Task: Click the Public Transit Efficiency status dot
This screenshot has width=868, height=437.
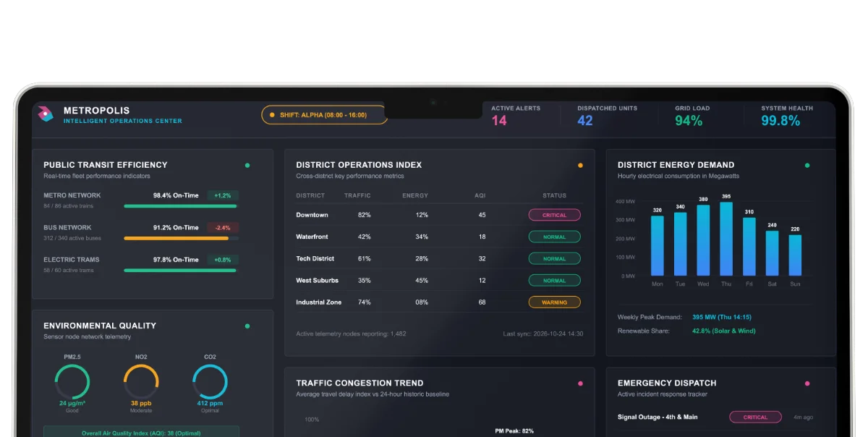Action: point(247,165)
